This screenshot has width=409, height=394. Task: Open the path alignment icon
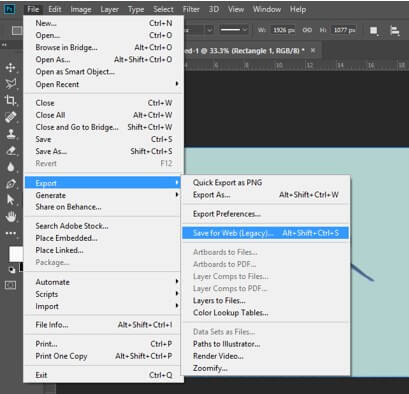pos(395,31)
